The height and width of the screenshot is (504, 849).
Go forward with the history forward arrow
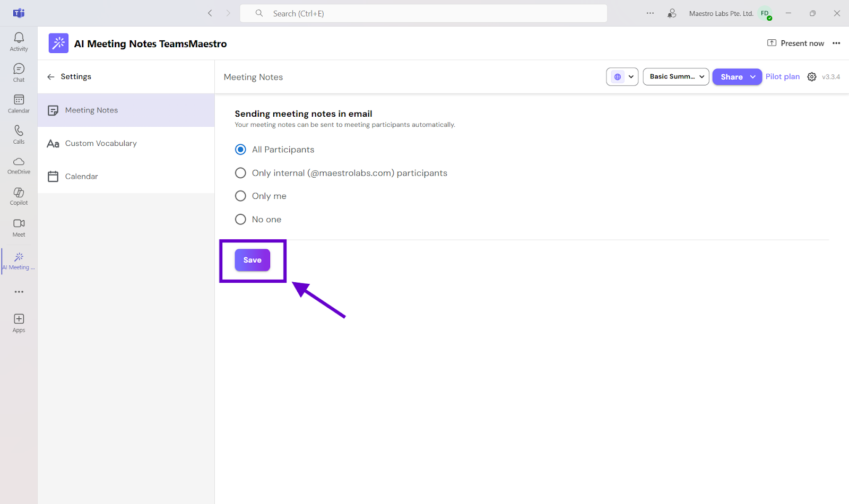tap(228, 13)
